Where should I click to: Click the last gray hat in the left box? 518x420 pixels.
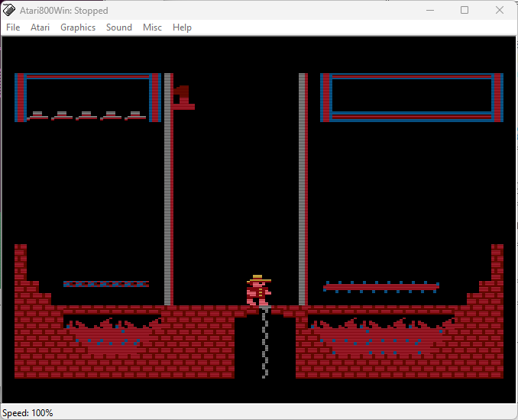click(135, 115)
